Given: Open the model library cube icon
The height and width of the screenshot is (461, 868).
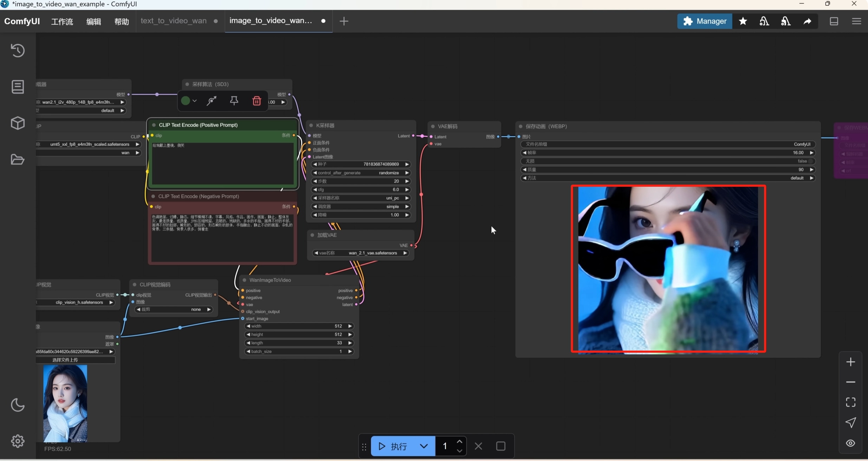Looking at the screenshot, I should pos(18,123).
